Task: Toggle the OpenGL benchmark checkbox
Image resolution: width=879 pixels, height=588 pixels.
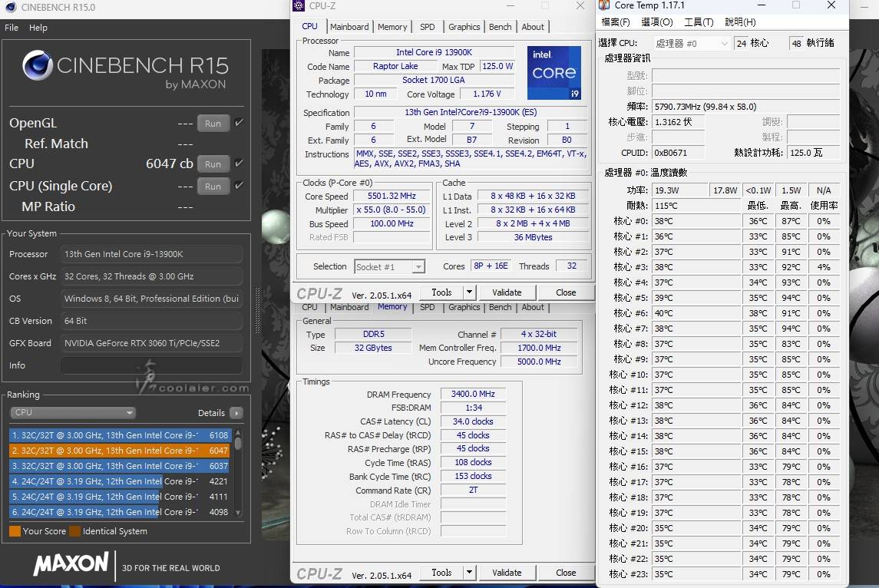Action: pyautogui.click(x=239, y=123)
